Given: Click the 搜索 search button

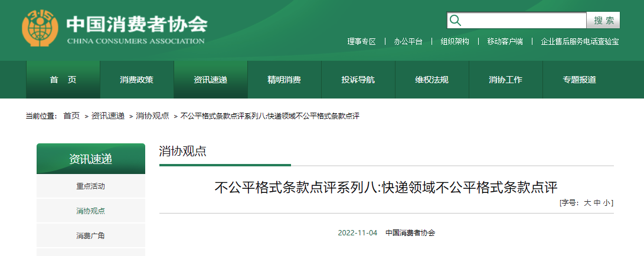Looking at the screenshot, I should pos(603,20).
